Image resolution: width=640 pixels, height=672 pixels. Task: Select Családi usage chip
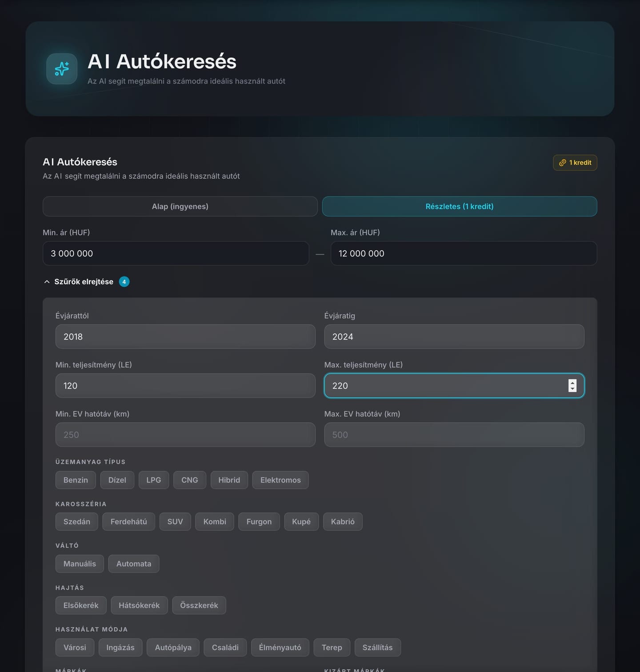coord(225,648)
